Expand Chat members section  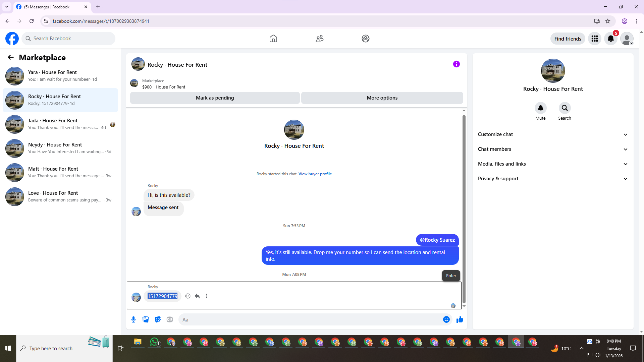point(553,149)
